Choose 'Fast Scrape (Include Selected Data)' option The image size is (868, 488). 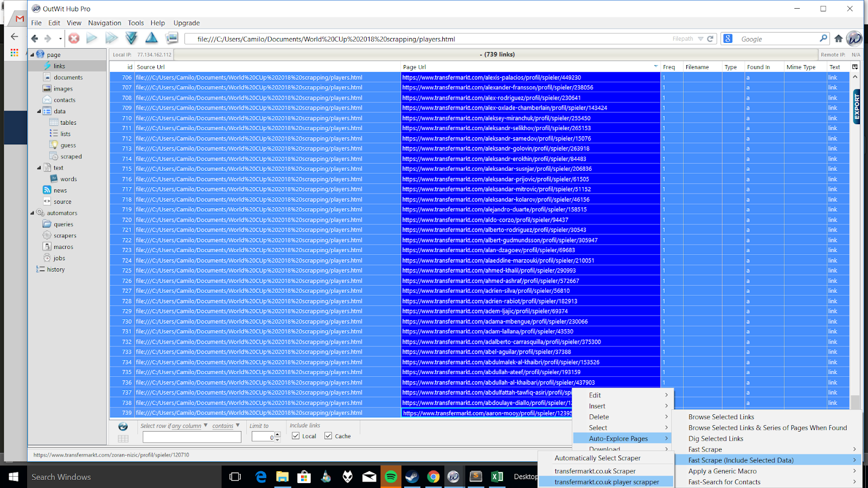(768, 460)
